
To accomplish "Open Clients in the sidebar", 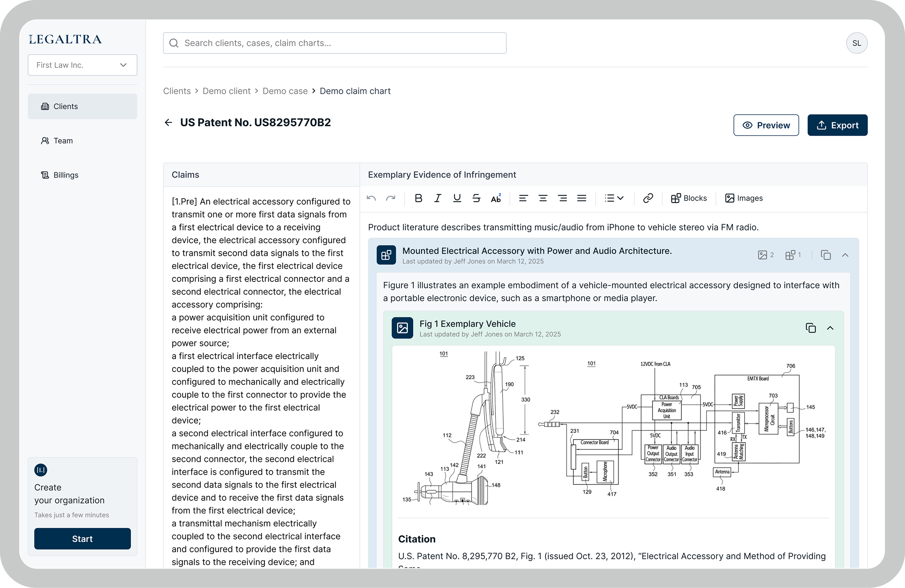I will 82,106.
